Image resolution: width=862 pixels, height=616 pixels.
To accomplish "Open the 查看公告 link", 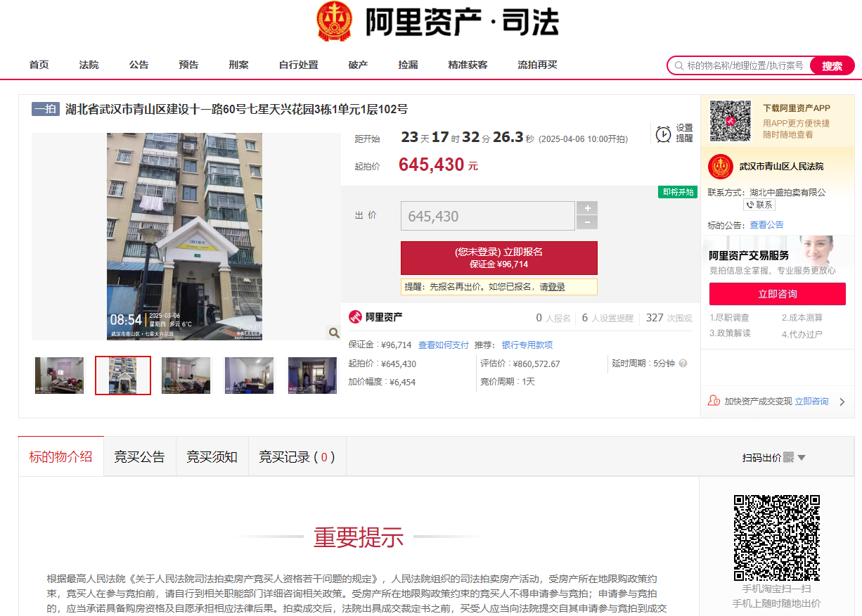I will pos(767,225).
